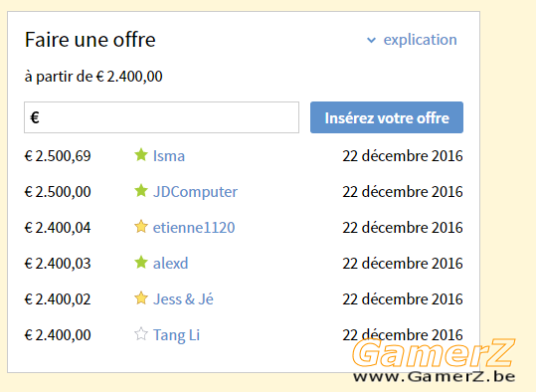Viewport: 536px width, 392px height.
Task: Expand the explication chevron arrow
Action: pyautogui.click(x=371, y=41)
